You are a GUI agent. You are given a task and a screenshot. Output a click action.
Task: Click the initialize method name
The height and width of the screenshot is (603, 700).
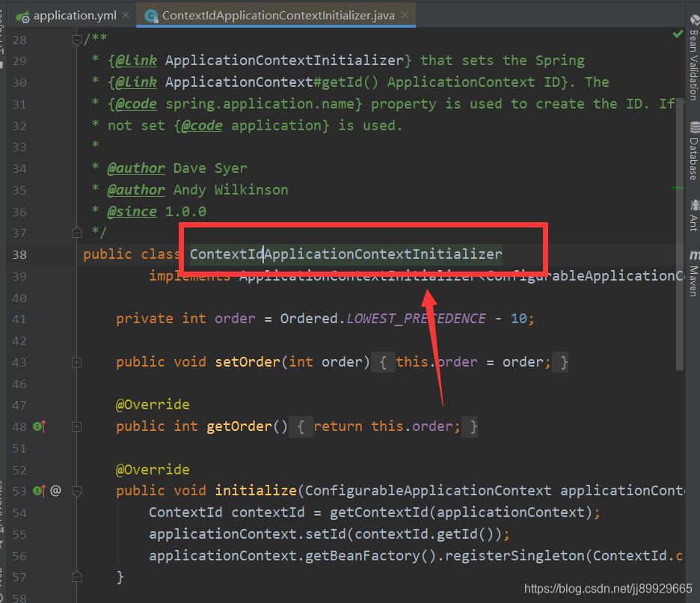coord(256,491)
